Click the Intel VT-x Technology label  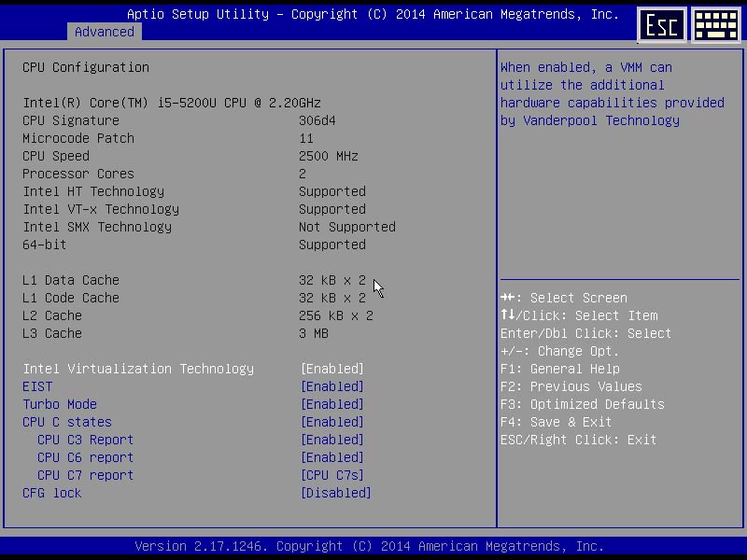tap(101, 209)
